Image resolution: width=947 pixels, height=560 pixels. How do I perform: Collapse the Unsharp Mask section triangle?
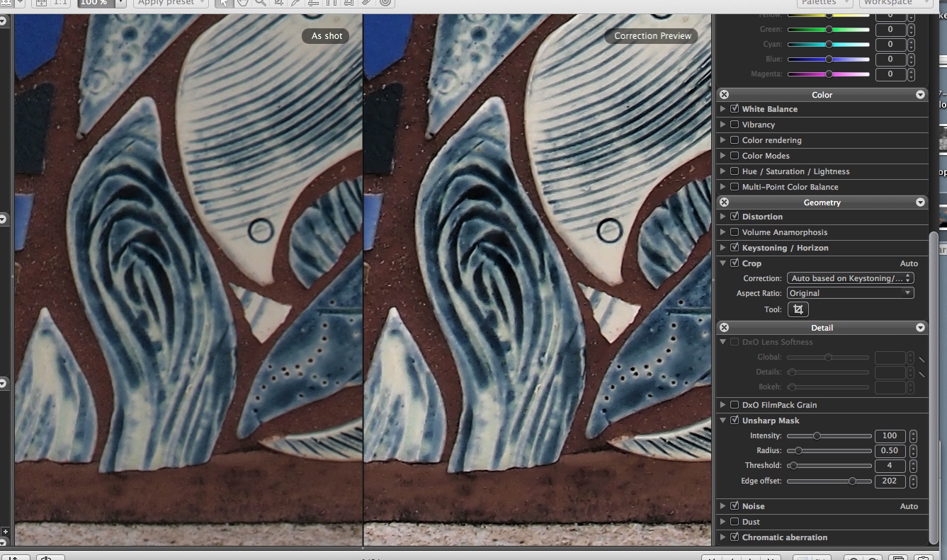[722, 421]
